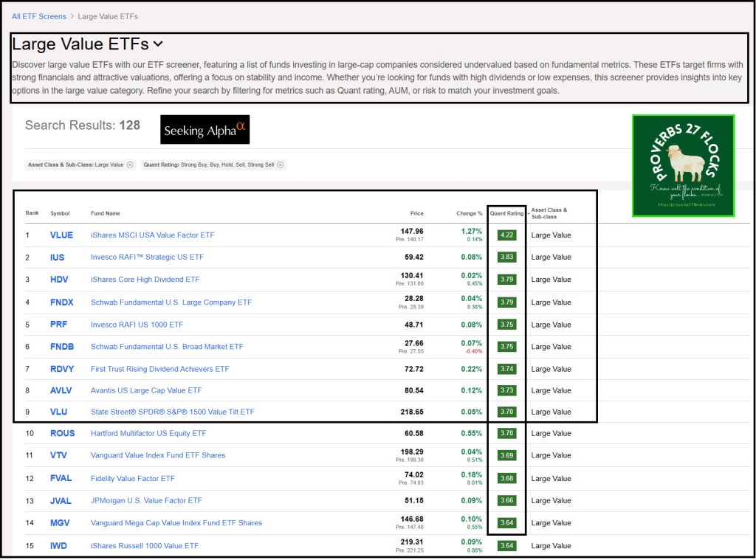Open Vanguard Value Index Fund ETF Shares
Screen dimensions: 756x560
coord(158,455)
